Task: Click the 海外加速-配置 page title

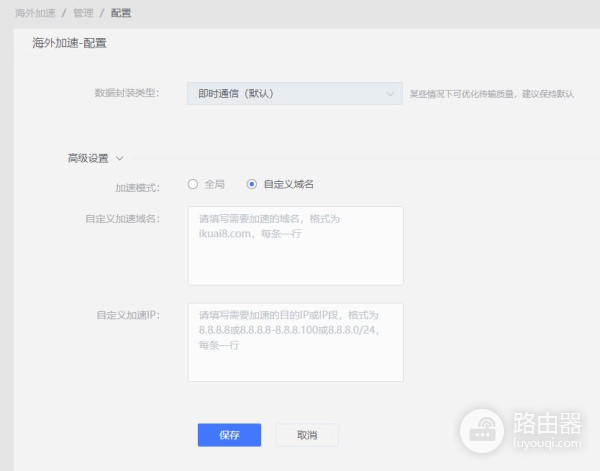Action: [x=69, y=43]
